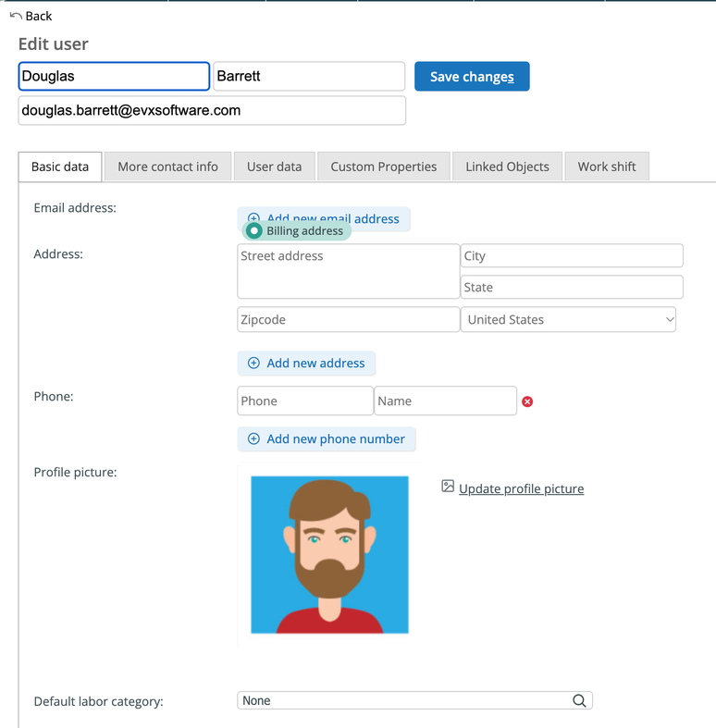Click plus icon beside Add new phone number

(x=253, y=438)
